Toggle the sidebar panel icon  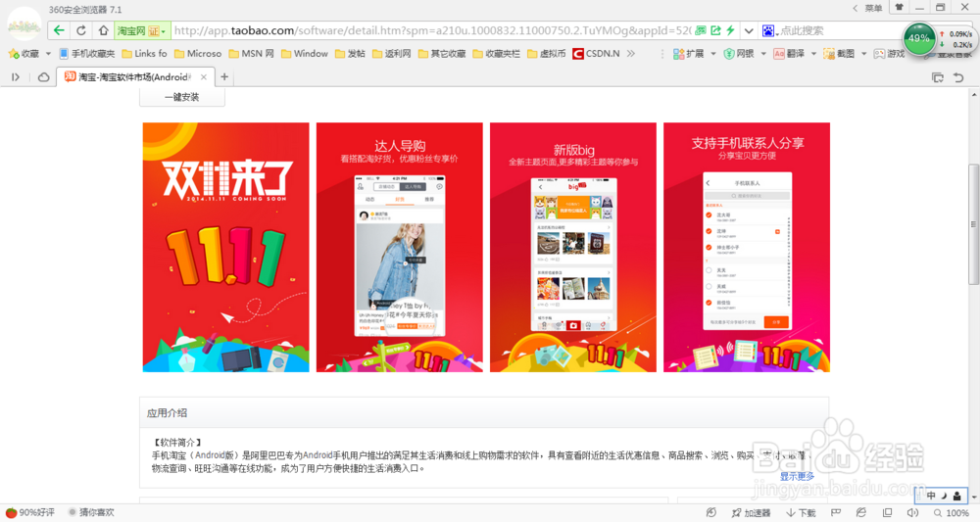(x=16, y=77)
